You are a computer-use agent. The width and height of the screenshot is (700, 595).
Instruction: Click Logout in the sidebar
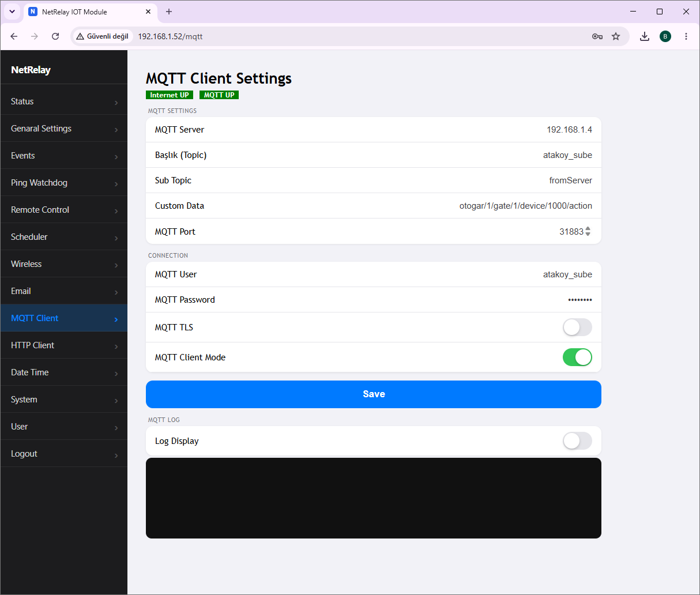point(64,454)
